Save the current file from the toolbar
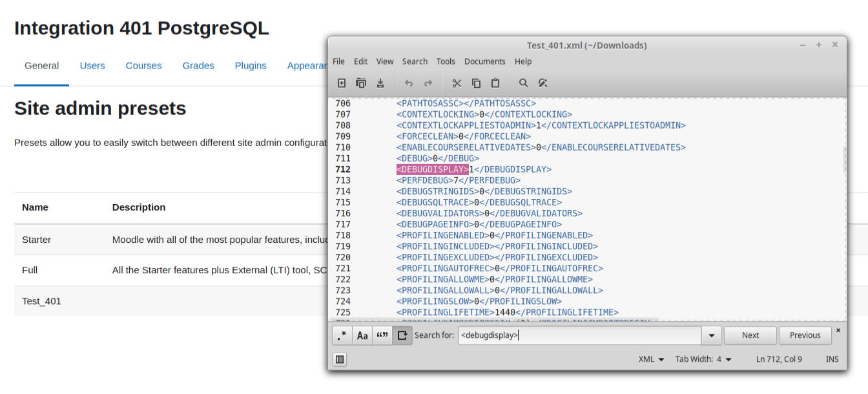 380,83
